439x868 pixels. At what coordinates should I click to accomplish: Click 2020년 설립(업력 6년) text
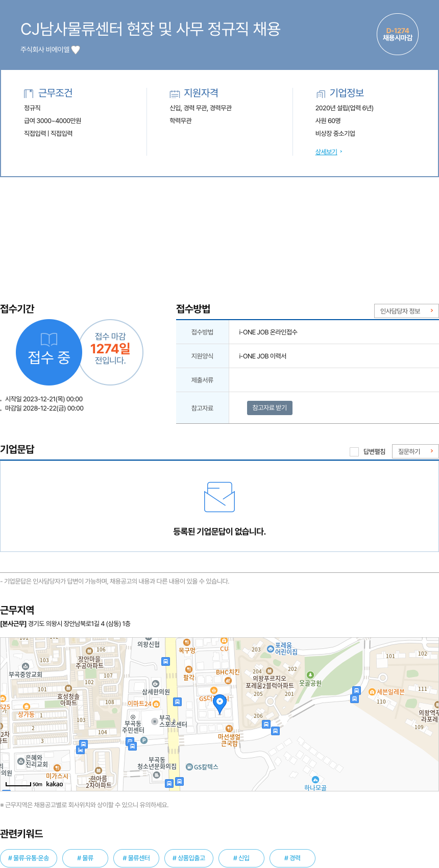(x=345, y=108)
